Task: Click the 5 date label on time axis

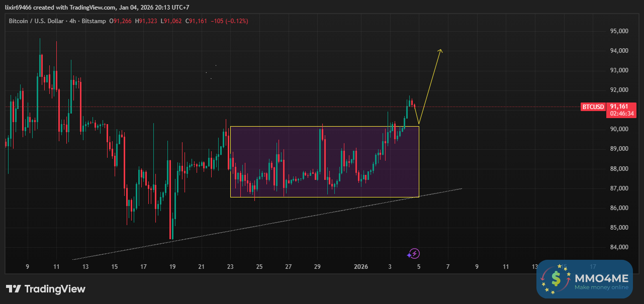Action: click(x=419, y=267)
